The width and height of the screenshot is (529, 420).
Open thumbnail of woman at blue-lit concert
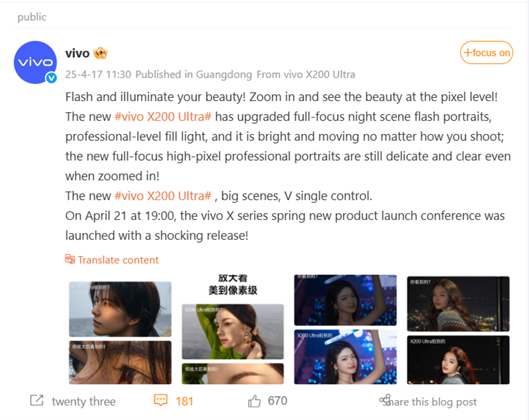345,329
